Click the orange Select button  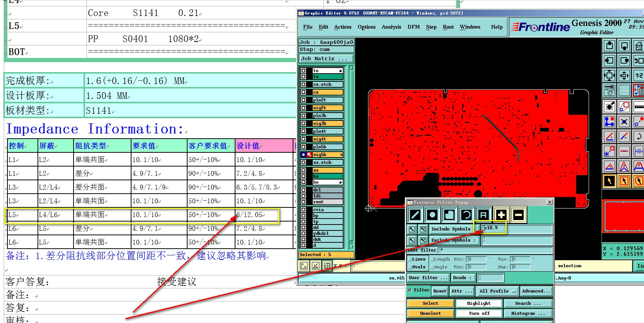coord(430,303)
